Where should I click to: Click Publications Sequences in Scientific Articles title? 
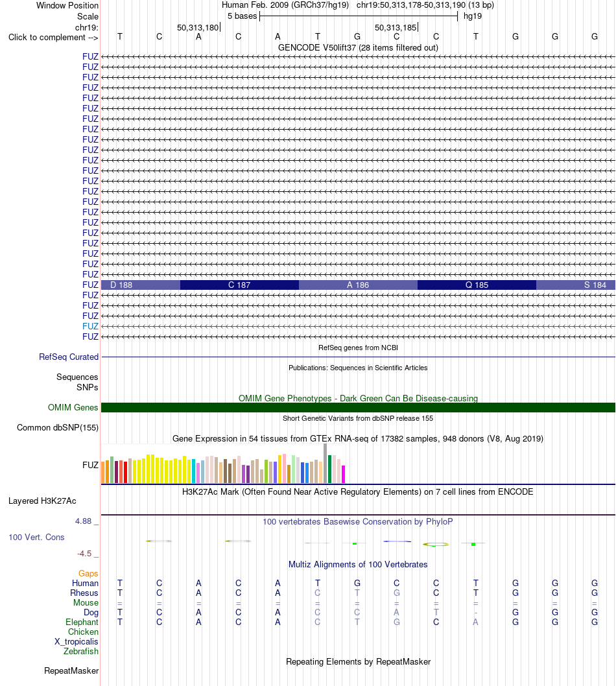pyautogui.click(x=358, y=368)
